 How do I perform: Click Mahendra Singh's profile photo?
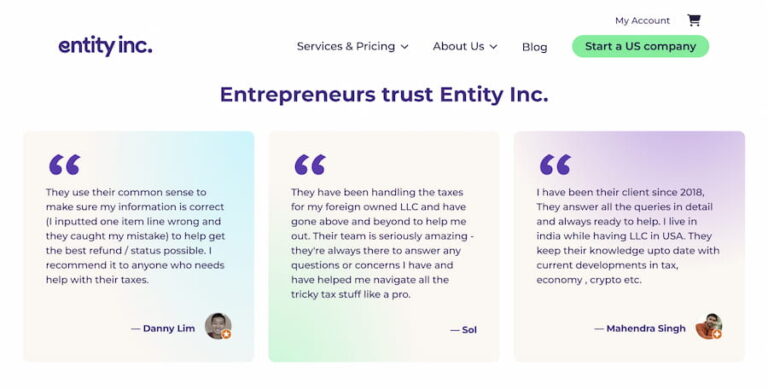coord(709,326)
